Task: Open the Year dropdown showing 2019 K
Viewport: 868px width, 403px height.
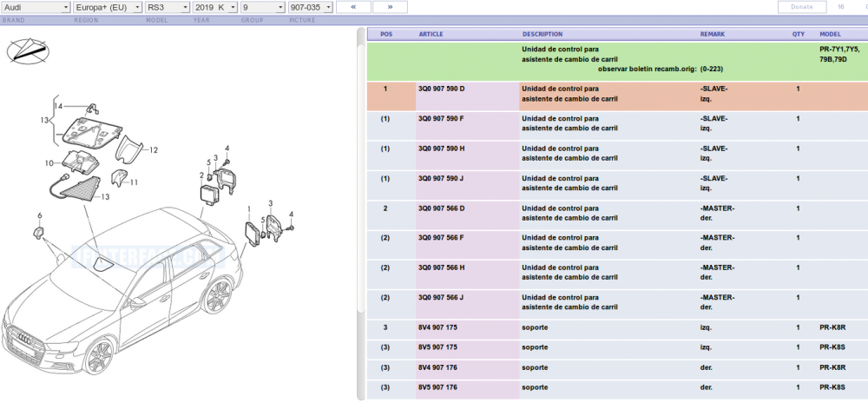Action: coord(214,7)
